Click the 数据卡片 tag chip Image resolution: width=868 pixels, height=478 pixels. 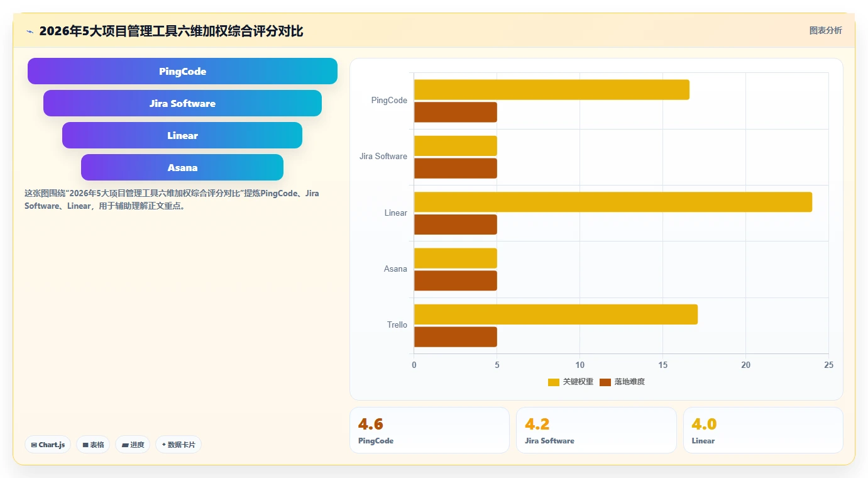point(179,445)
